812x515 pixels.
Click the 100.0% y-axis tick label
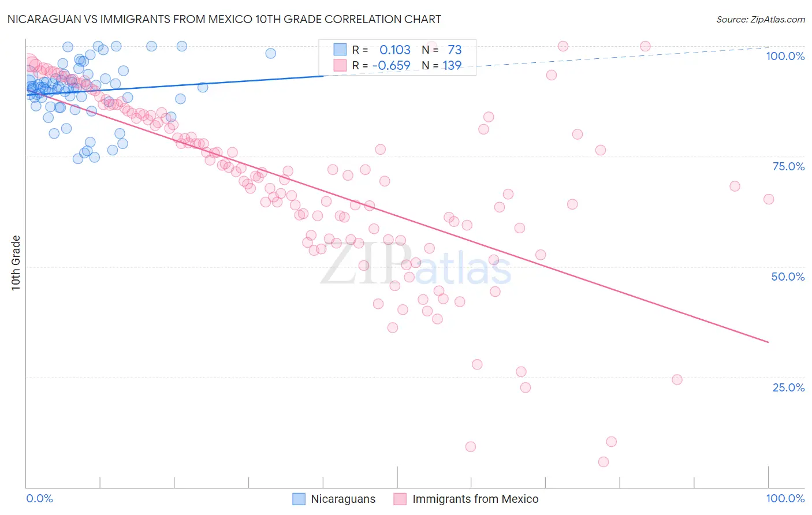click(x=785, y=56)
